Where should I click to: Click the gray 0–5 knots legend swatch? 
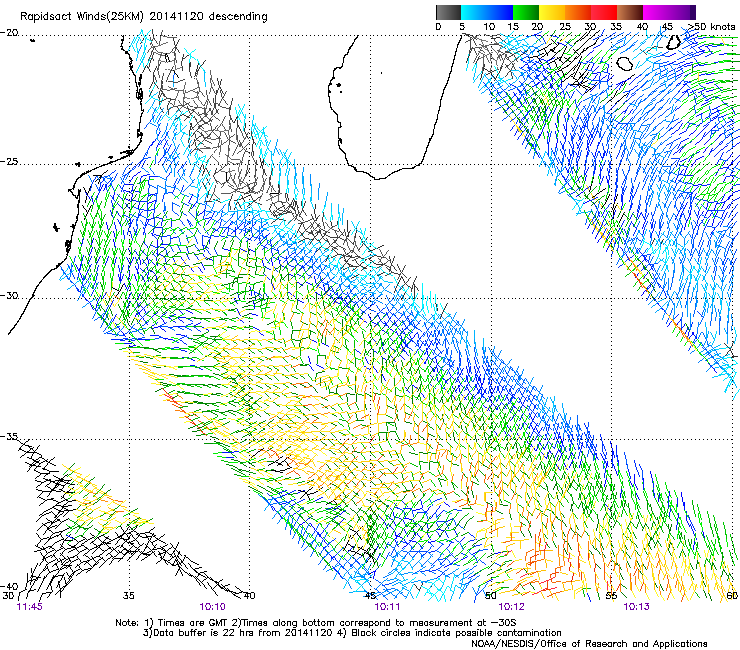point(448,12)
